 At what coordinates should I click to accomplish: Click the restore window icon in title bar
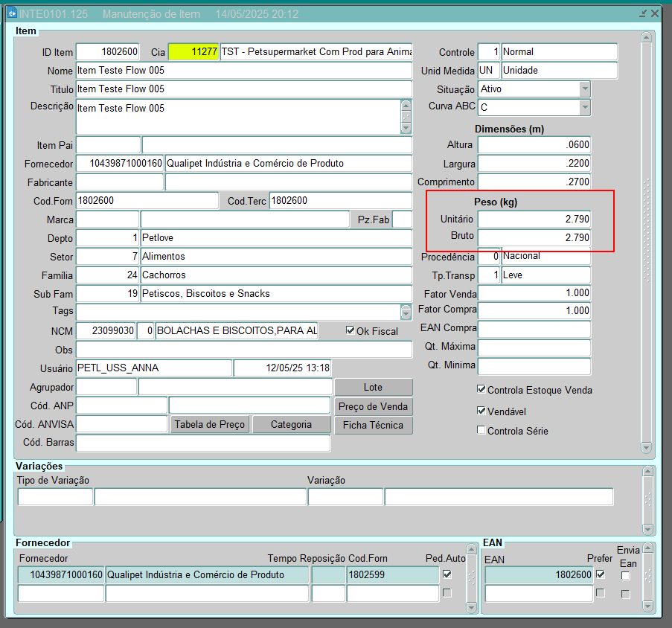643,13
